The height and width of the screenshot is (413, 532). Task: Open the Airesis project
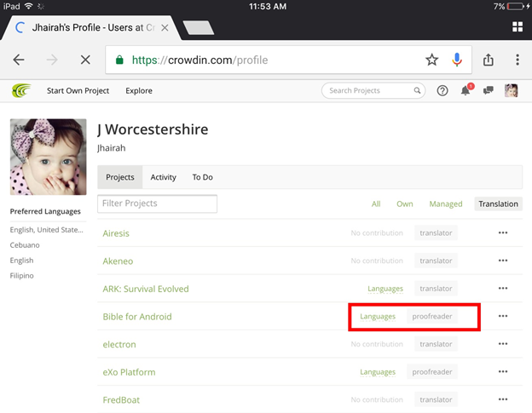coord(116,233)
